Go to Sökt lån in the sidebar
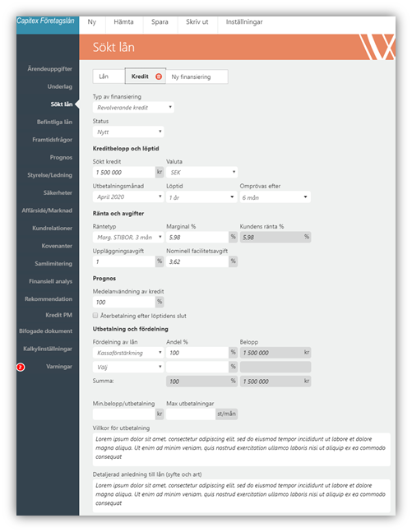Screen dimensions: 412x532 point(62,104)
